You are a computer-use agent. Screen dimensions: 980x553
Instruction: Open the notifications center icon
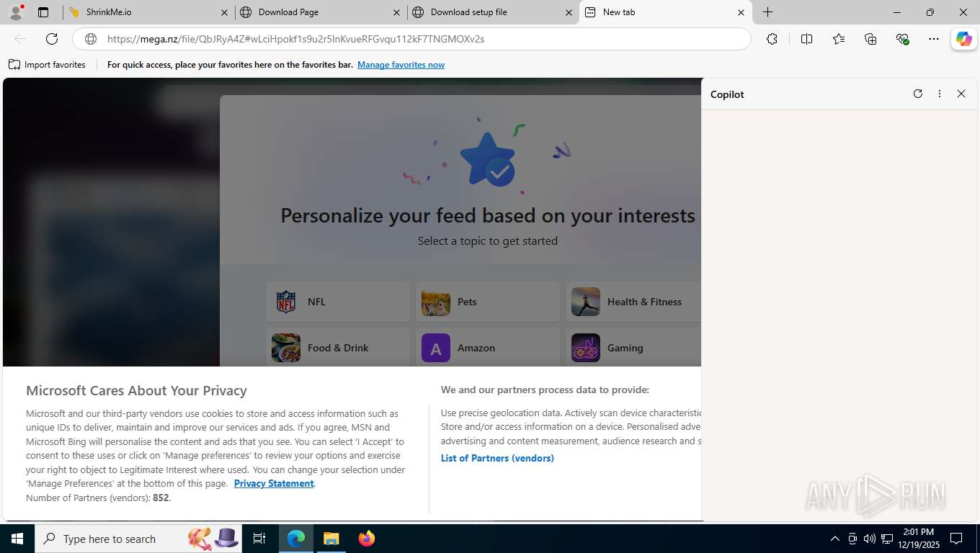click(x=956, y=539)
